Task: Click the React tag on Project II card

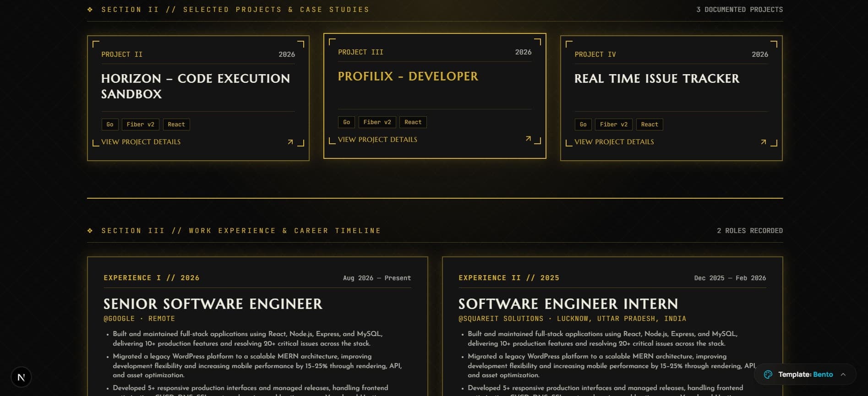Action: point(176,125)
